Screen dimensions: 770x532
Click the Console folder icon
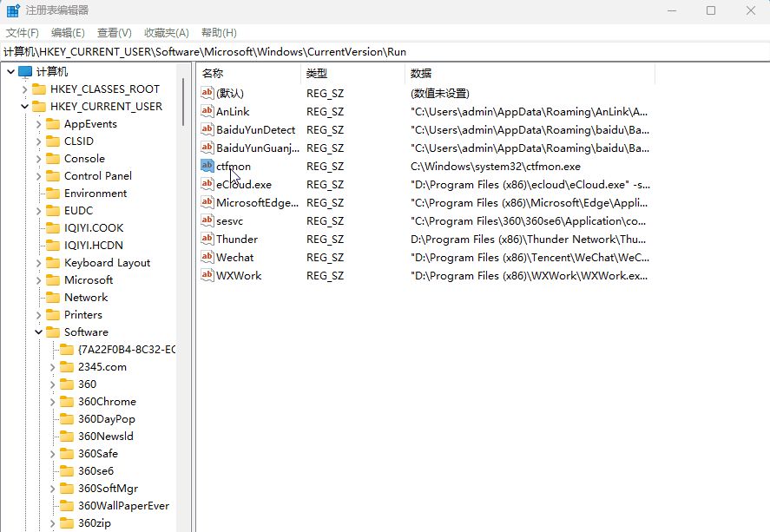coord(53,159)
